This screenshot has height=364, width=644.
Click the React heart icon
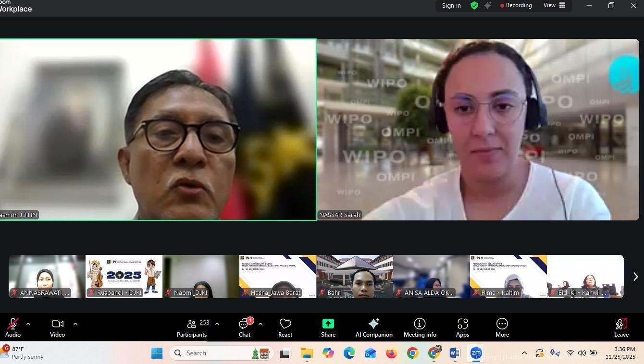point(285,328)
